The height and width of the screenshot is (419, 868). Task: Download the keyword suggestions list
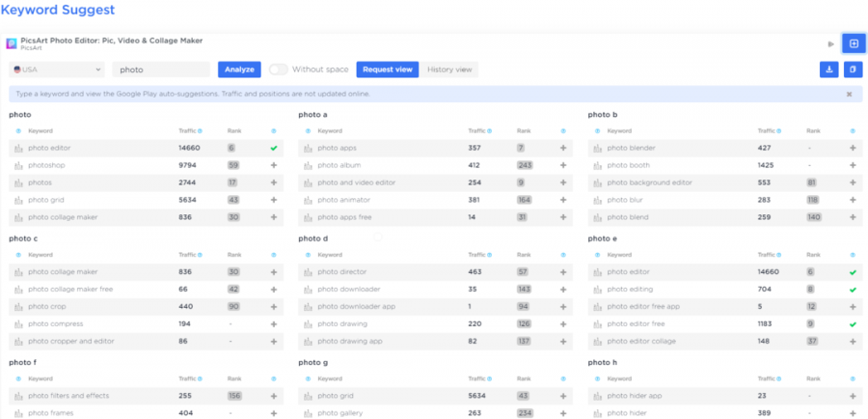pyautogui.click(x=828, y=70)
